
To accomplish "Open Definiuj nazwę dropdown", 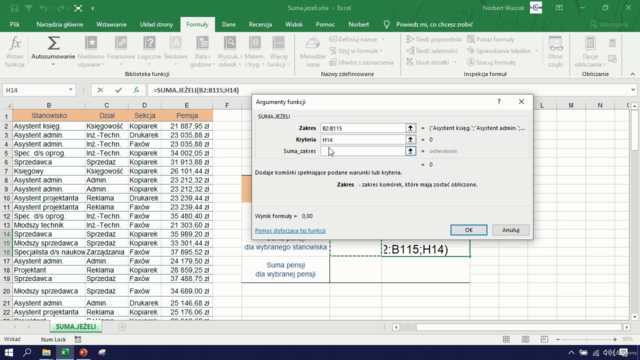I will point(357,40).
